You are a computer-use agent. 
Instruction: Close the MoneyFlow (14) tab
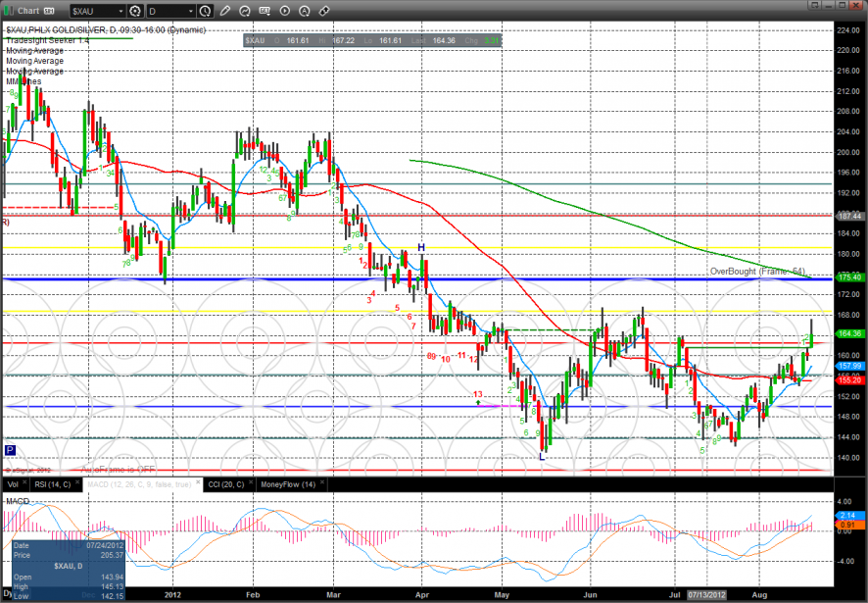(x=321, y=482)
